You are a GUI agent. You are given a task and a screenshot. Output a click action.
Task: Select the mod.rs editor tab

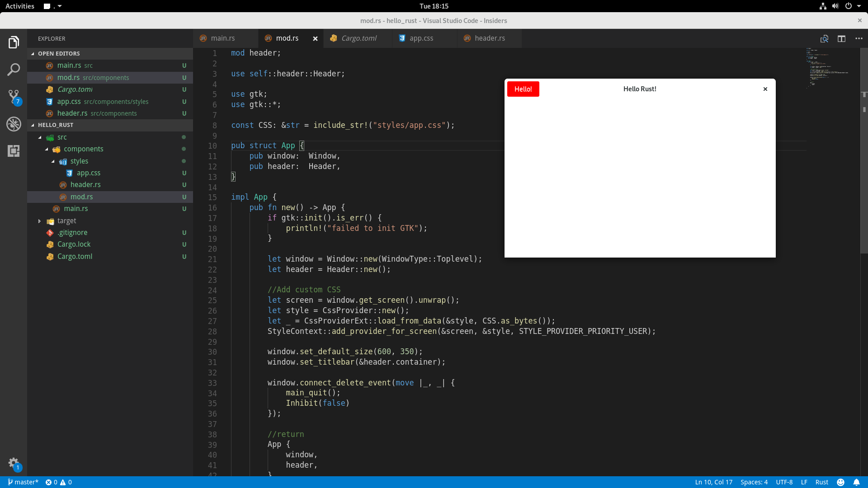click(x=291, y=39)
